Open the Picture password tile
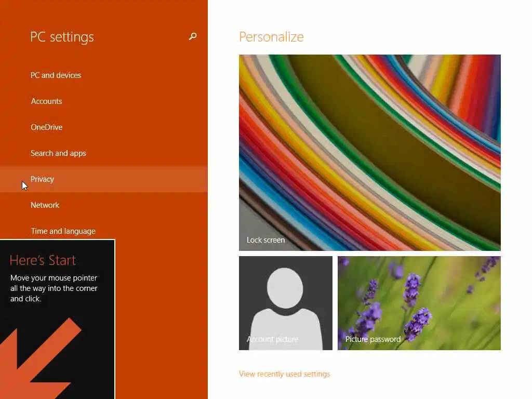 coord(419,303)
